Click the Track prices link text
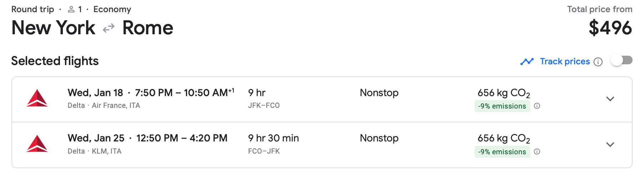The height and width of the screenshot is (180, 644). point(565,61)
